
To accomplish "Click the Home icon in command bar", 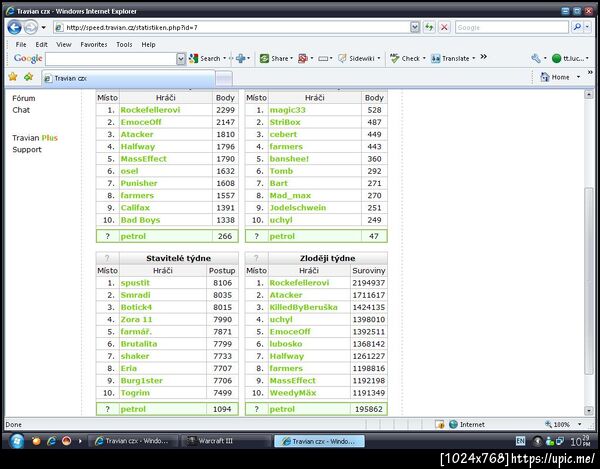I will pos(545,77).
